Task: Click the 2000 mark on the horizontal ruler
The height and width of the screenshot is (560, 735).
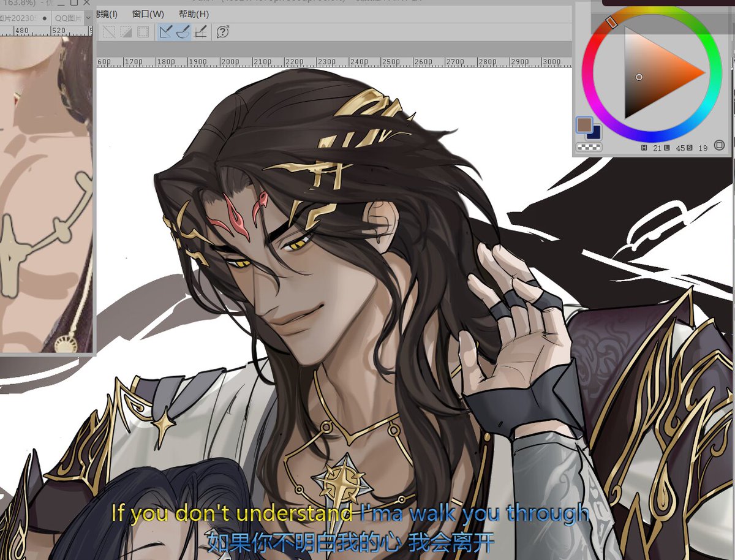Action: tap(230, 62)
